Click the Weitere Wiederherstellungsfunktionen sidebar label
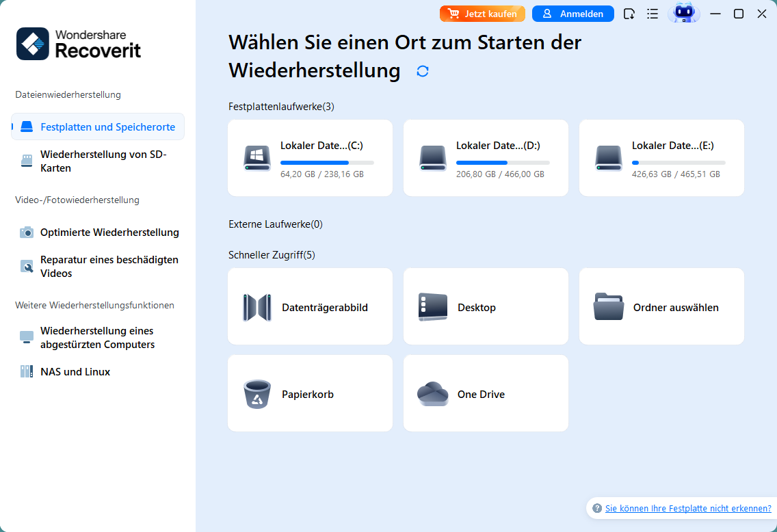 coord(94,305)
